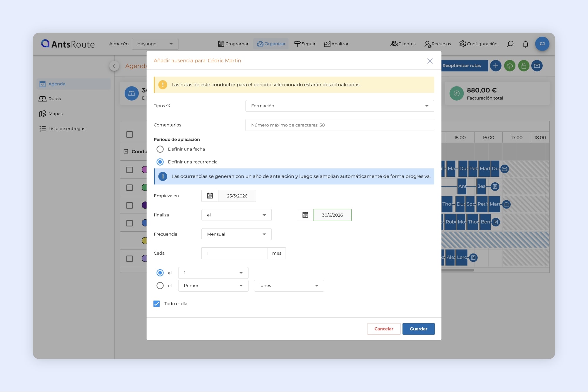Click the info icon next to Tipos
The width and height of the screenshot is (588, 392).
point(168,106)
